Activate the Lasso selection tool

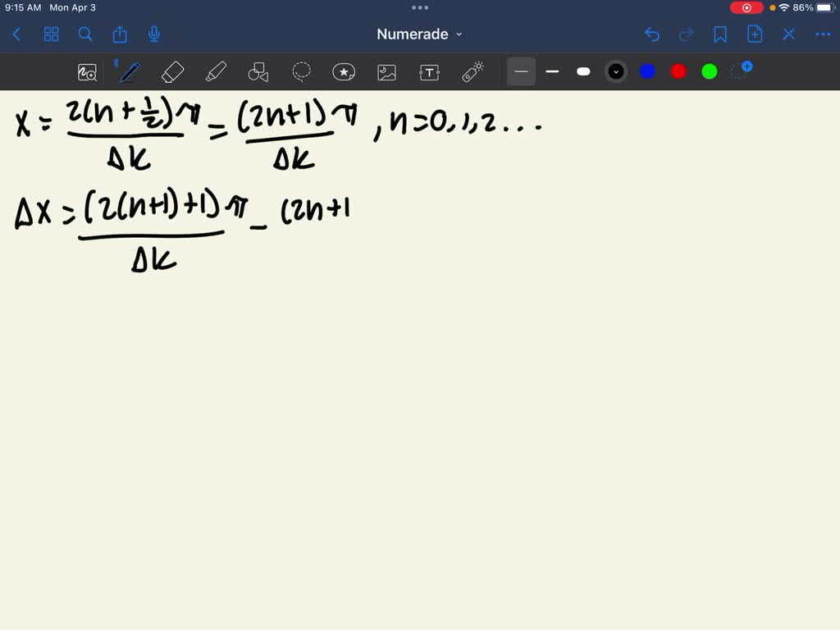(x=301, y=71)
